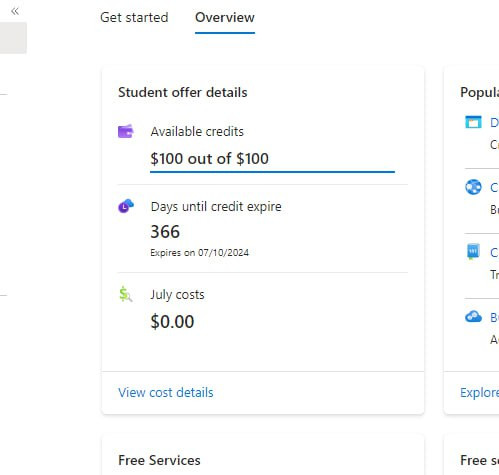Switch to the Get started tab
Screen dimensions: 499x475
click(x=134, y=17)
